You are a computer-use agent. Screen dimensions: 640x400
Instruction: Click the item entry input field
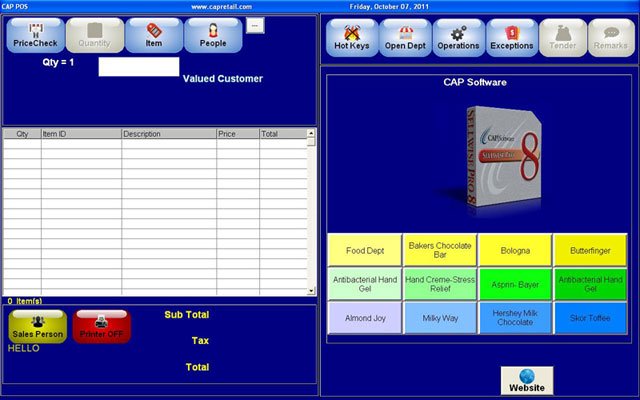(139, 67)
